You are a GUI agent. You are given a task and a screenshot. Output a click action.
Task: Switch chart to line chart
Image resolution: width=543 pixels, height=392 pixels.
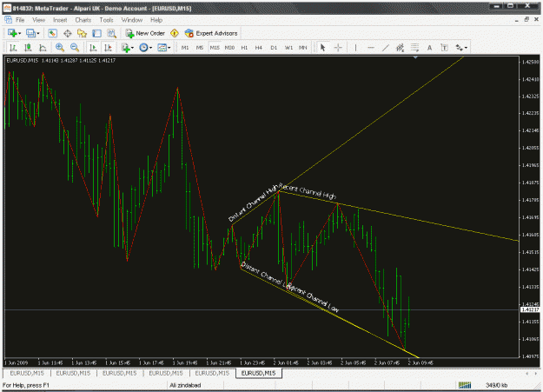pyautogui.click(x=43, y=48)
